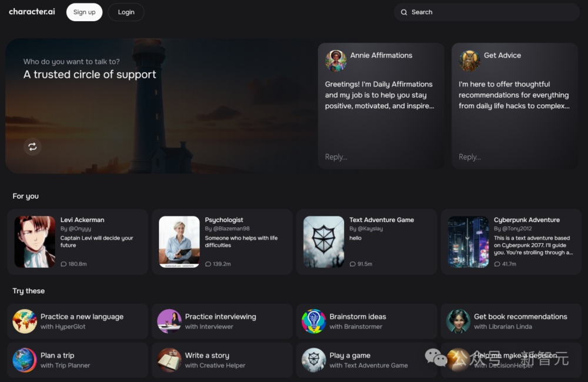Select Play a game with Text Adventure
The height and width of the screenshot is (382, 588).
point(366,360)
